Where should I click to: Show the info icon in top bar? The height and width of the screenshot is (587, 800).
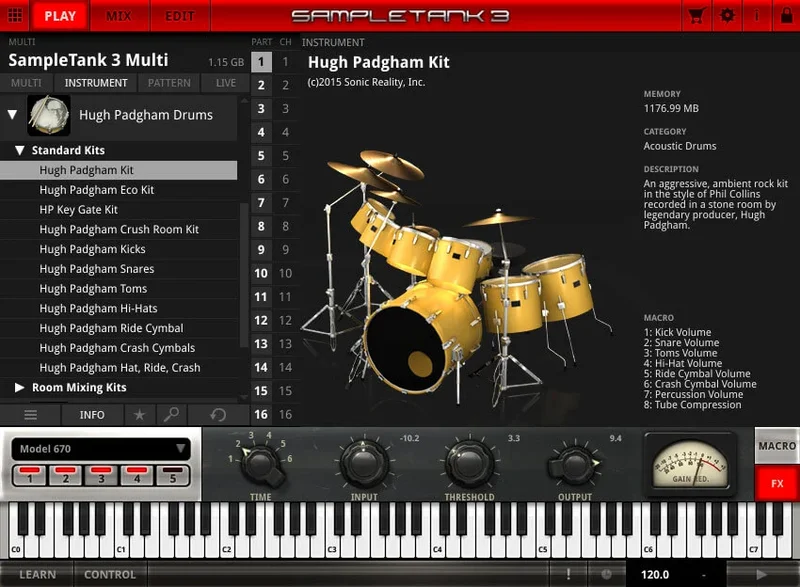(757, 15)
